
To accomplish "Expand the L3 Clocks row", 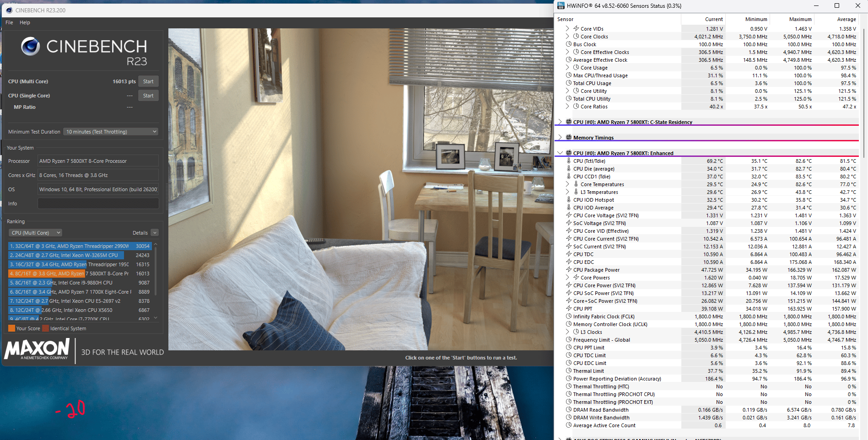I will pos(567,332).
